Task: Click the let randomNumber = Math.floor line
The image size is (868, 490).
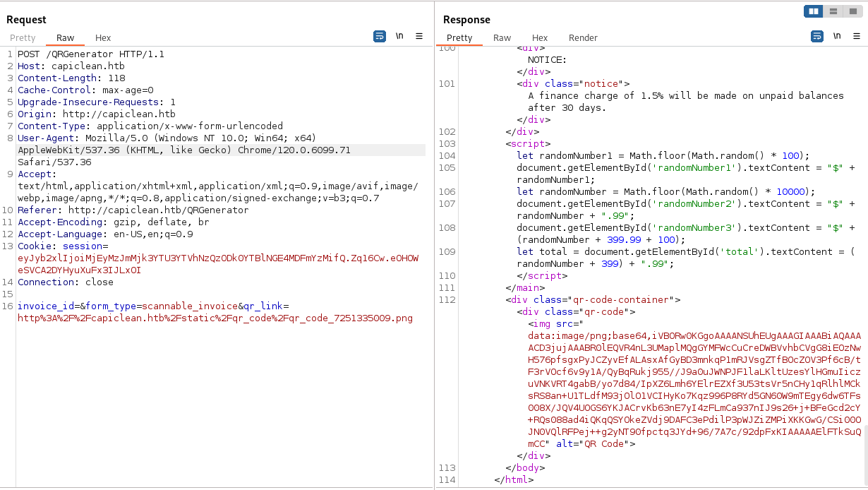Action: [665, 192]
